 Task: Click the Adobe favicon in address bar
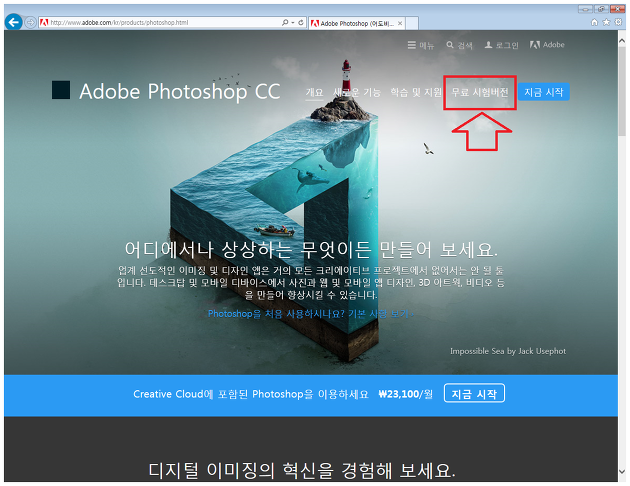(44, 22)
